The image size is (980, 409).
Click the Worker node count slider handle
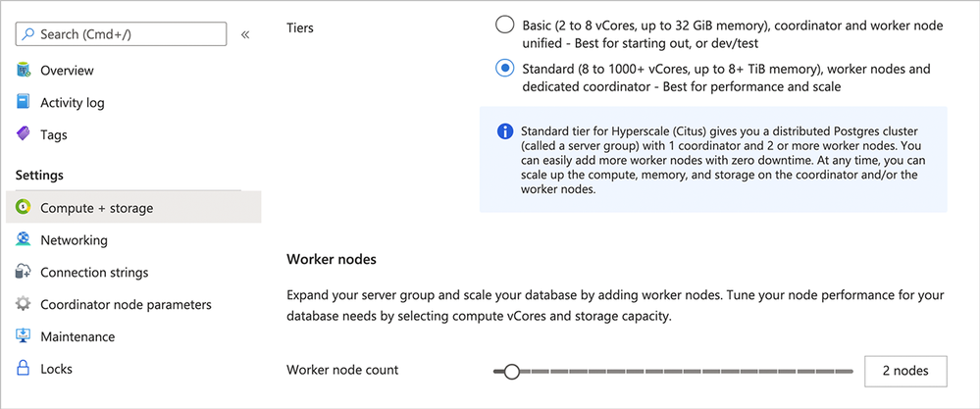[x=511, y=372]
